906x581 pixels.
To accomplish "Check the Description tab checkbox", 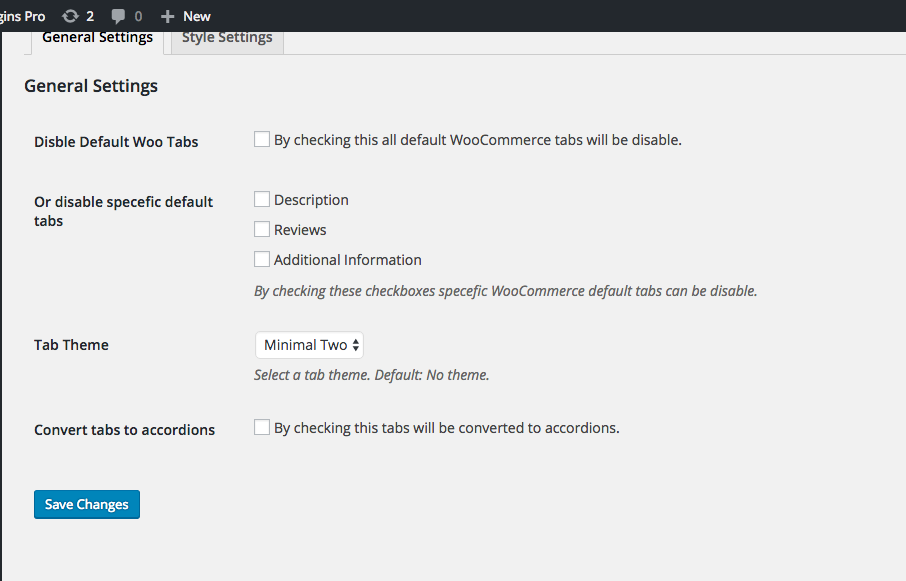I will [262, 199].
